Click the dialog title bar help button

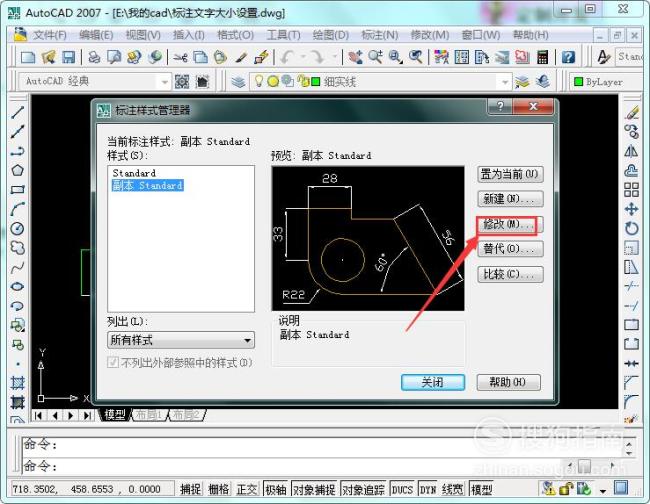500,107
